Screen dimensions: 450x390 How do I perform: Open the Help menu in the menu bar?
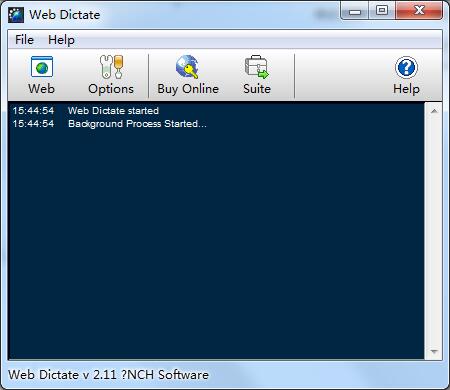(61, 40)
